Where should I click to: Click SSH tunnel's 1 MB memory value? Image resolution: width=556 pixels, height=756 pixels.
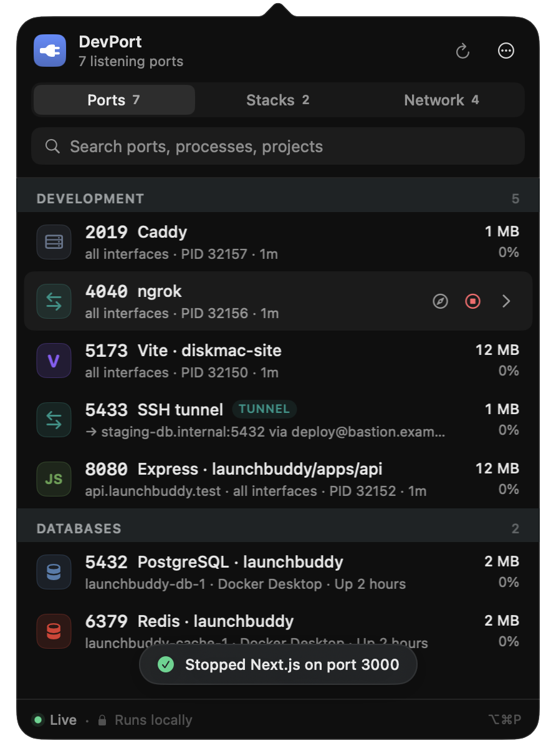pos(502,409)
